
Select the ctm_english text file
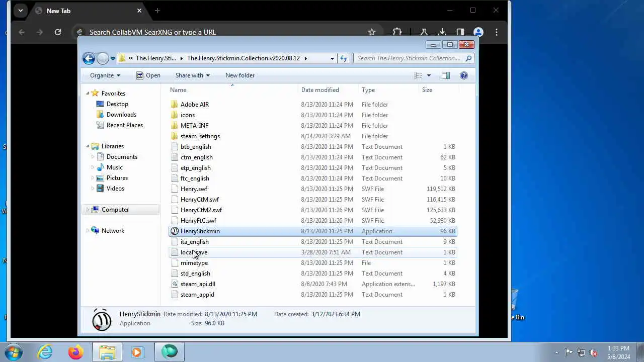[x=196, y=157]
